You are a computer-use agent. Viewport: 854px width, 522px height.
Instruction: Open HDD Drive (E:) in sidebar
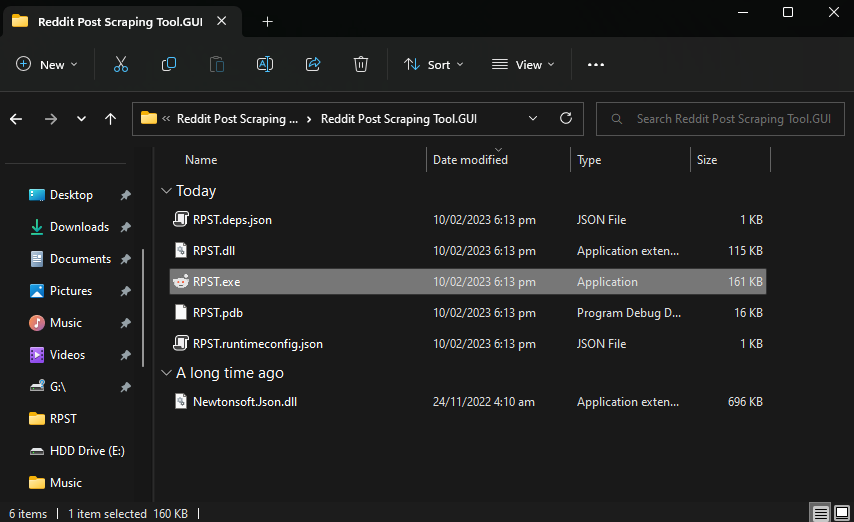pyautogui.click(x=77, y=451)
